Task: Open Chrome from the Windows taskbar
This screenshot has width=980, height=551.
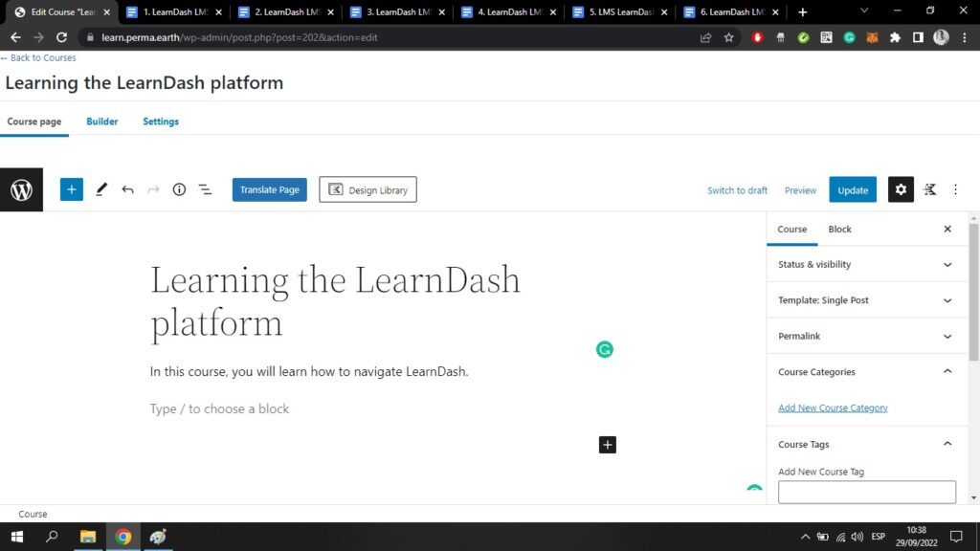Action: [123, 537]
